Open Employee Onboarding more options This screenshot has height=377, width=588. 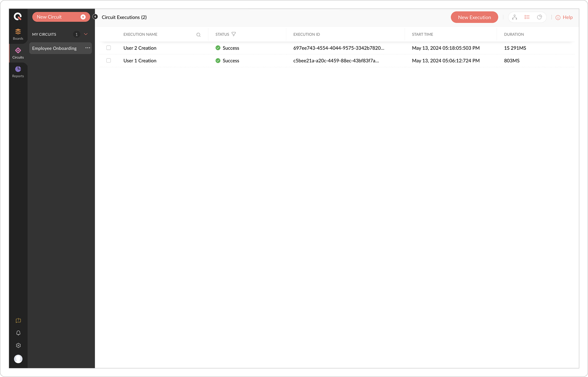[88, 48]
